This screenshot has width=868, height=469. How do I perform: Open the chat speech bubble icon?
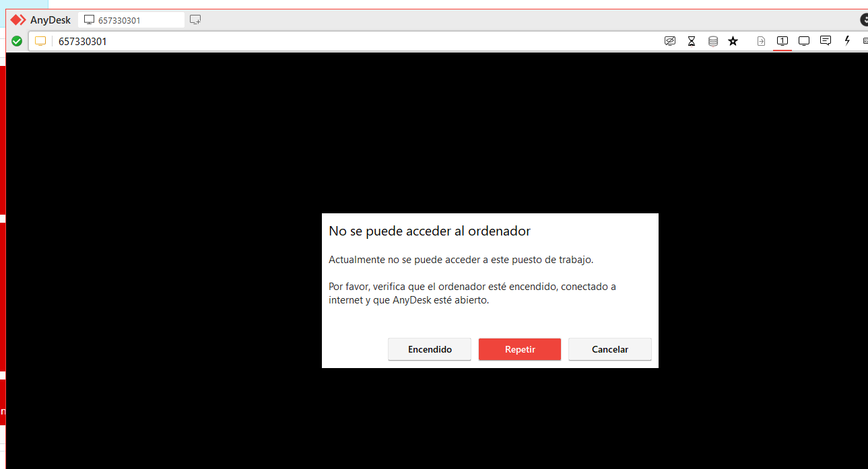click(825, 40)
